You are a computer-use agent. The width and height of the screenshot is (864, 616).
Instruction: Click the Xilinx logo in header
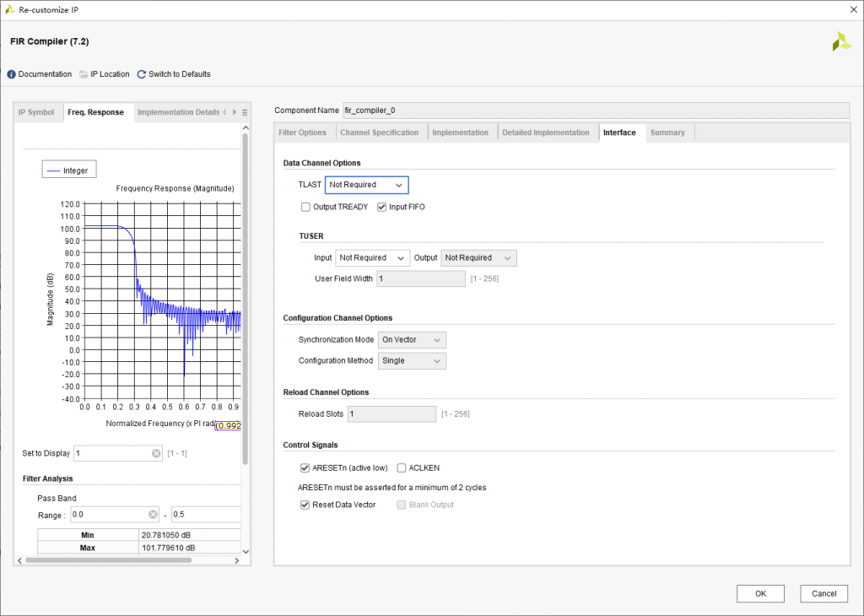pos(842,41)
